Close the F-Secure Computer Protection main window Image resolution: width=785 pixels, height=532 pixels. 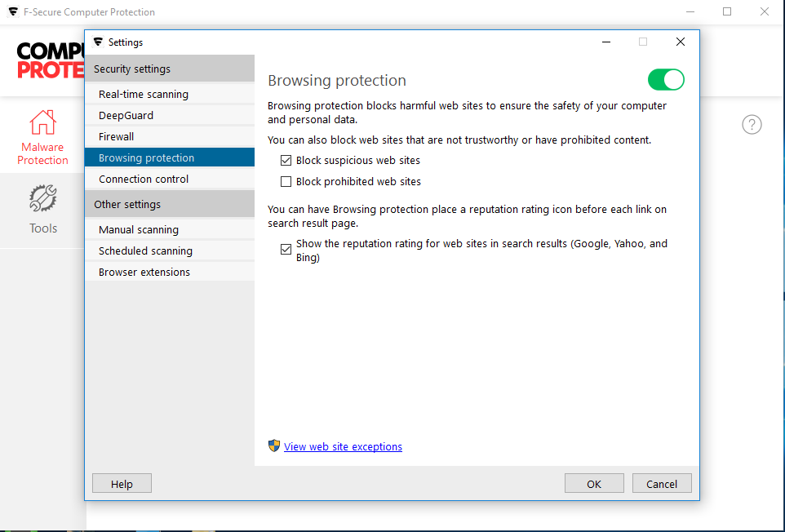point(765,11)
